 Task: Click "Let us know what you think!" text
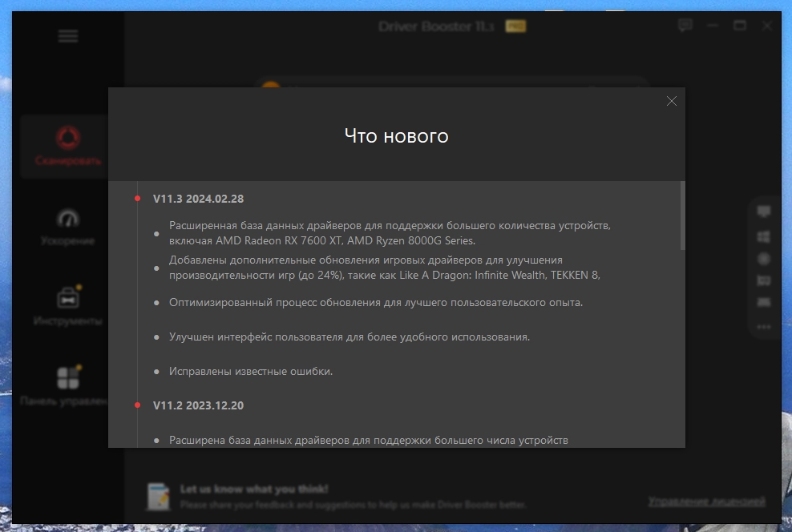click(254, 489)
